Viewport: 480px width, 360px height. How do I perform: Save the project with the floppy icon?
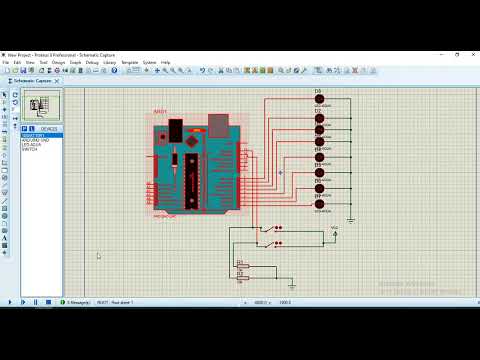[23, 70]
